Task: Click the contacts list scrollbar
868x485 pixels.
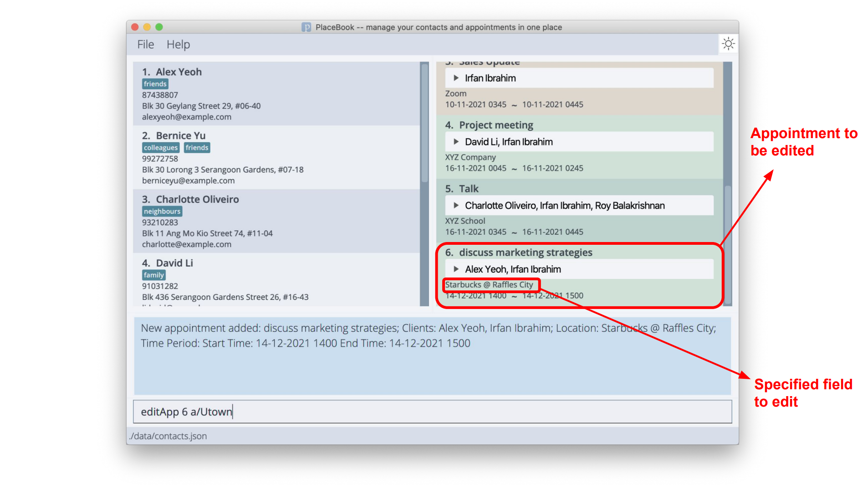Action: pos(424,123)
